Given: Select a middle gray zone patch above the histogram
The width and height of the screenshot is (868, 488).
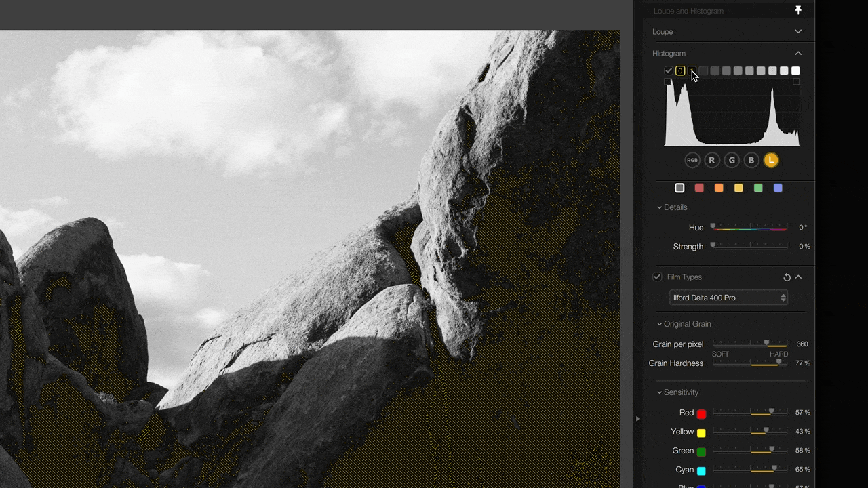Looking at the screenshot, I should point(738,70).
